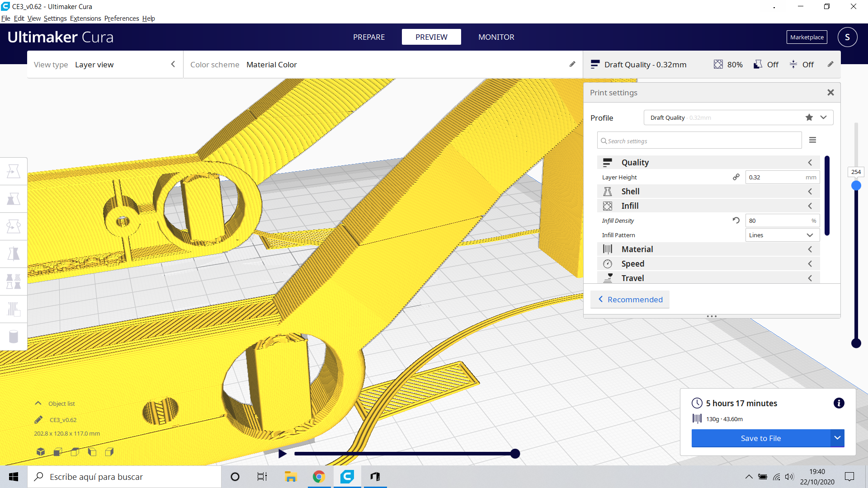The height and width of the screenshot is (488, 868).
Task: Close the Print settings panel
Action: [x=830, y=92]
